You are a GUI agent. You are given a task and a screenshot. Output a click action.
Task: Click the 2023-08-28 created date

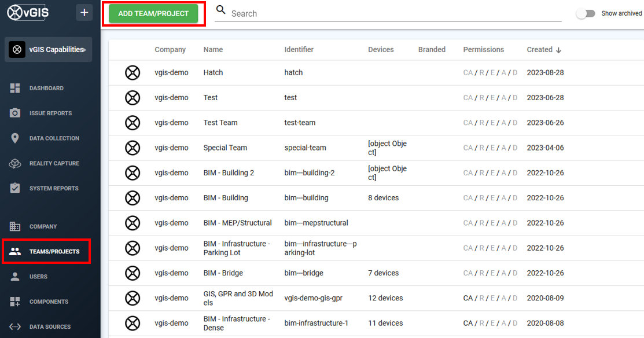click(546, 73)
